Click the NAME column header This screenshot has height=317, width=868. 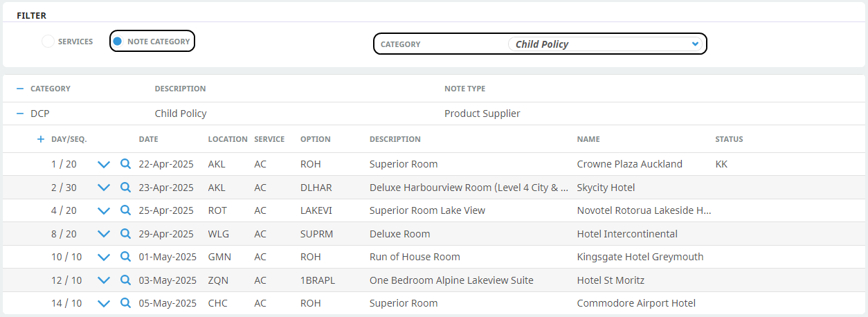click(x=588, y=139)
